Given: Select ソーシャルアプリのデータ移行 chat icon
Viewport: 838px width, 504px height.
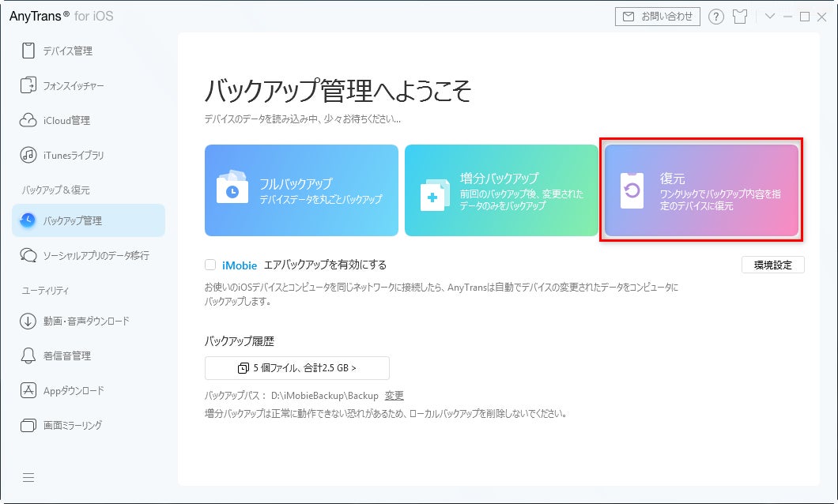Looking at the screenshot, I should point(28,255).
